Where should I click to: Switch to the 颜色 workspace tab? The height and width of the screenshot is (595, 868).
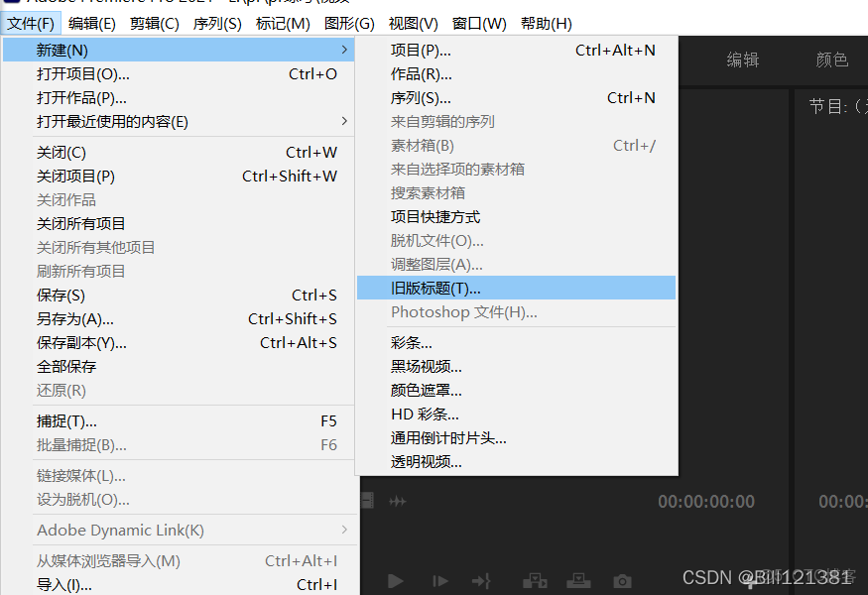tap(831, 59)
